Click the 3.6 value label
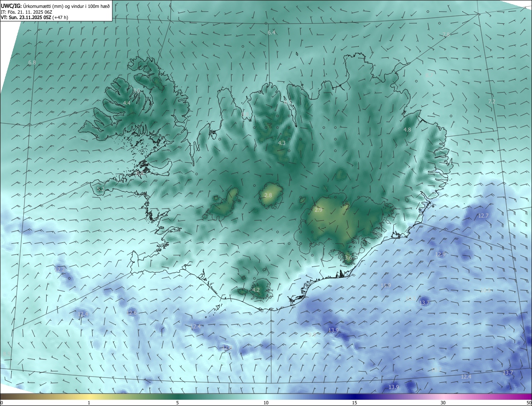 pyautogui.click(x=348, y=258)
